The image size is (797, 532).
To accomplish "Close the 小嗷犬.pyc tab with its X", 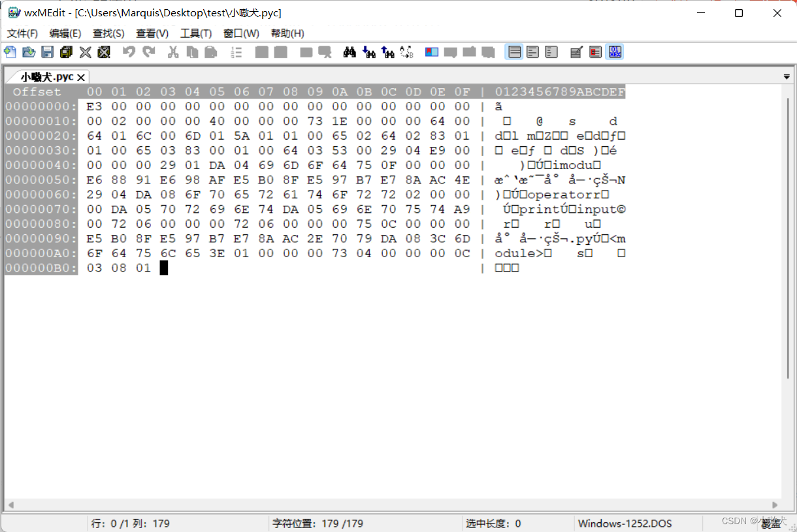I will [81, 78].
